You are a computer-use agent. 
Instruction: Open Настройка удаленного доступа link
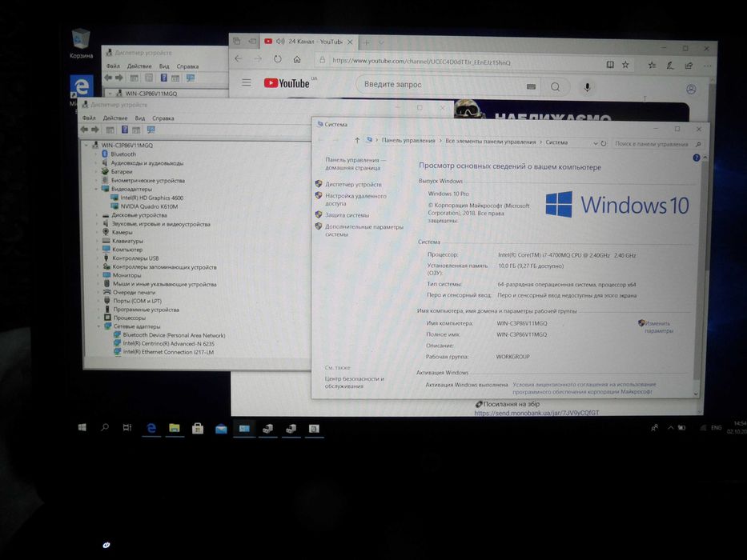(355, 199)
